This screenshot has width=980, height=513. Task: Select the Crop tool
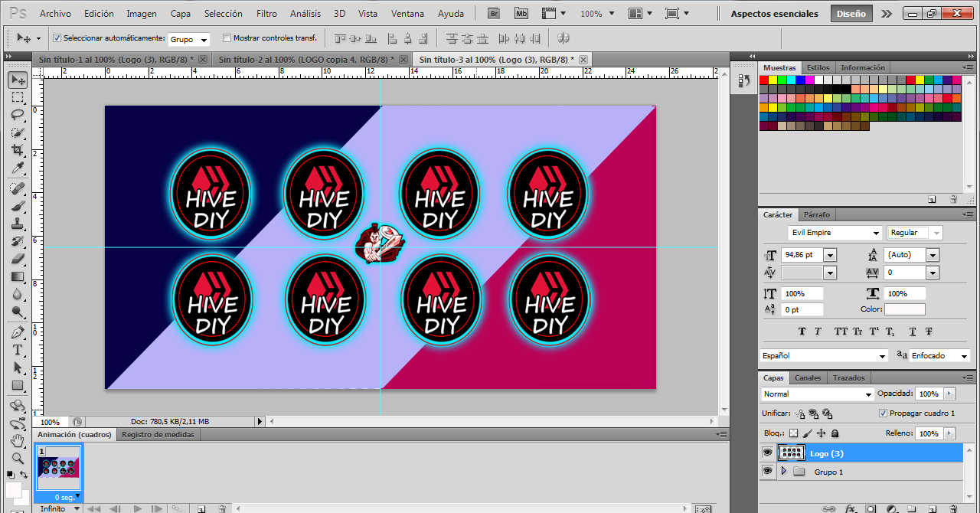pyautogui.click(x=18, y=150)
